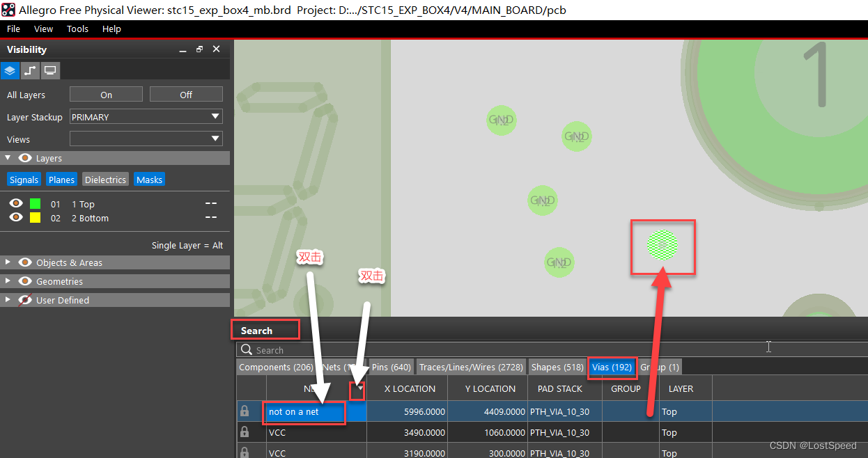
Task: Click the Allegro application logo icon
Action: pyautogui.click(x=8, y=10)
